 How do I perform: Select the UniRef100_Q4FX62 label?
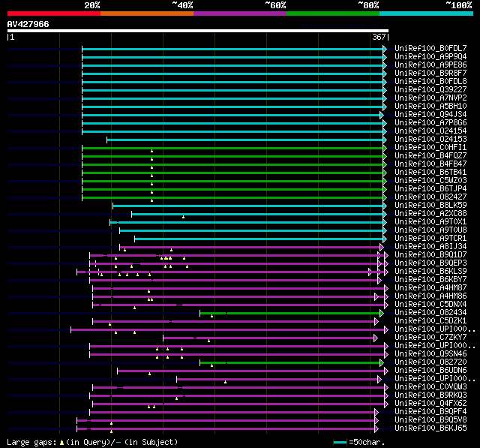(x=430, y=404)
